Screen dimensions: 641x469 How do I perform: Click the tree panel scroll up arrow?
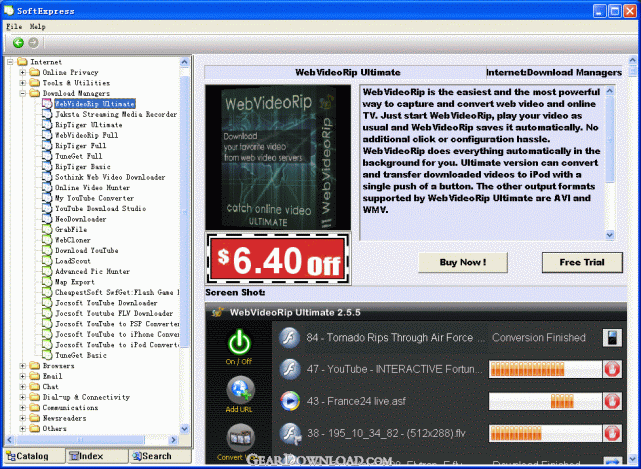pyautogui.click(x=184, y=62)
